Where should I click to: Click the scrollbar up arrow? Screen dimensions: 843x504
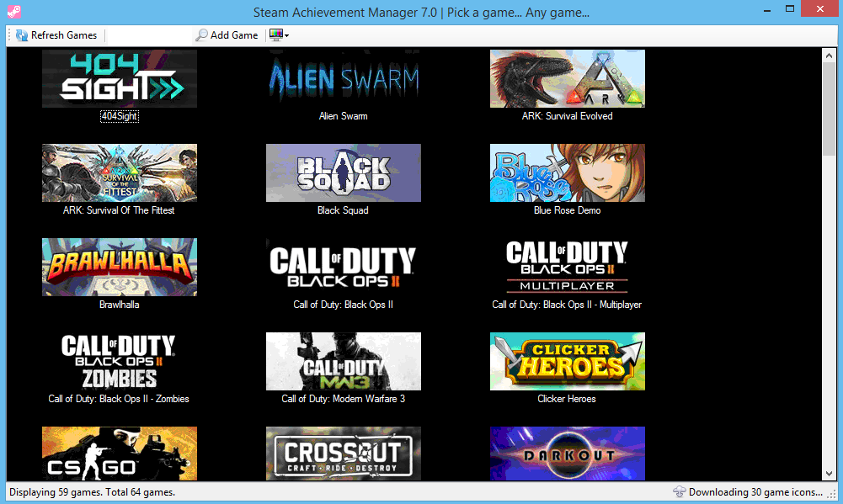tap(829, 55)
